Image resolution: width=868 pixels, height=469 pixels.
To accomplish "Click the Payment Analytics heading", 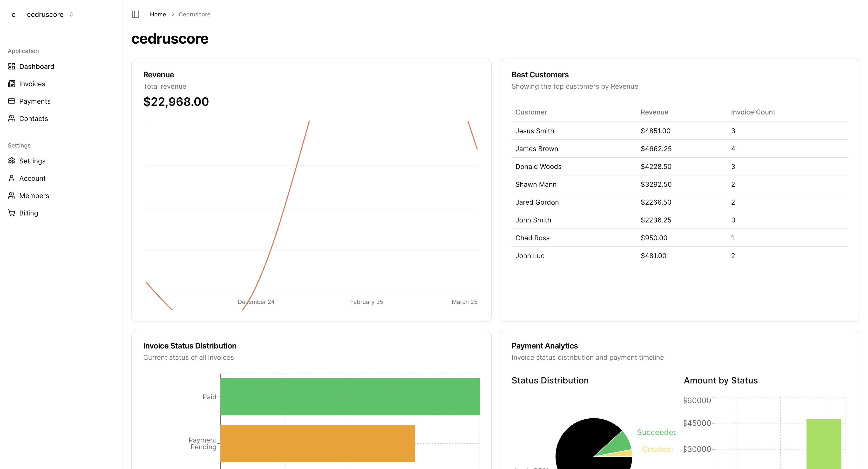I will tap(544, 346).
